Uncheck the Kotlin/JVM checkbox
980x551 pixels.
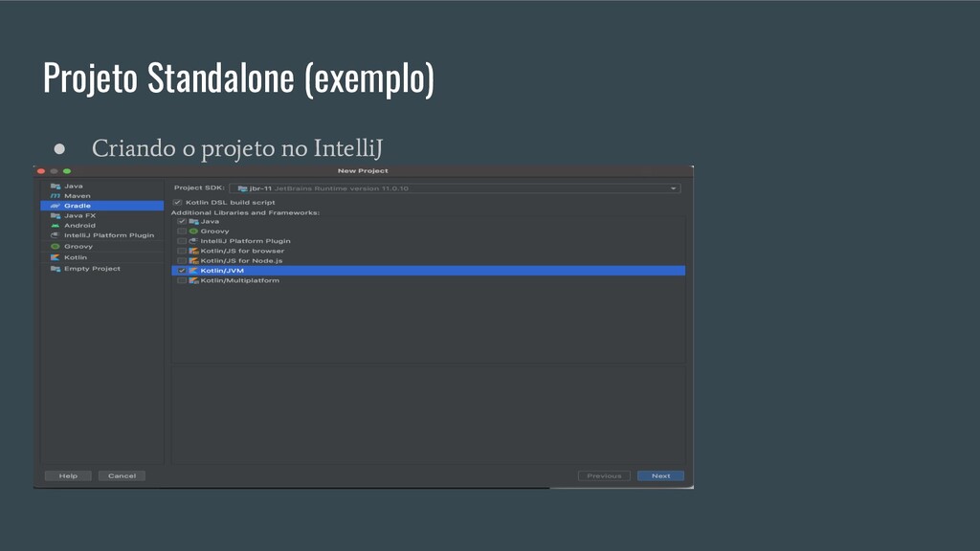click(x=182, y=271)
